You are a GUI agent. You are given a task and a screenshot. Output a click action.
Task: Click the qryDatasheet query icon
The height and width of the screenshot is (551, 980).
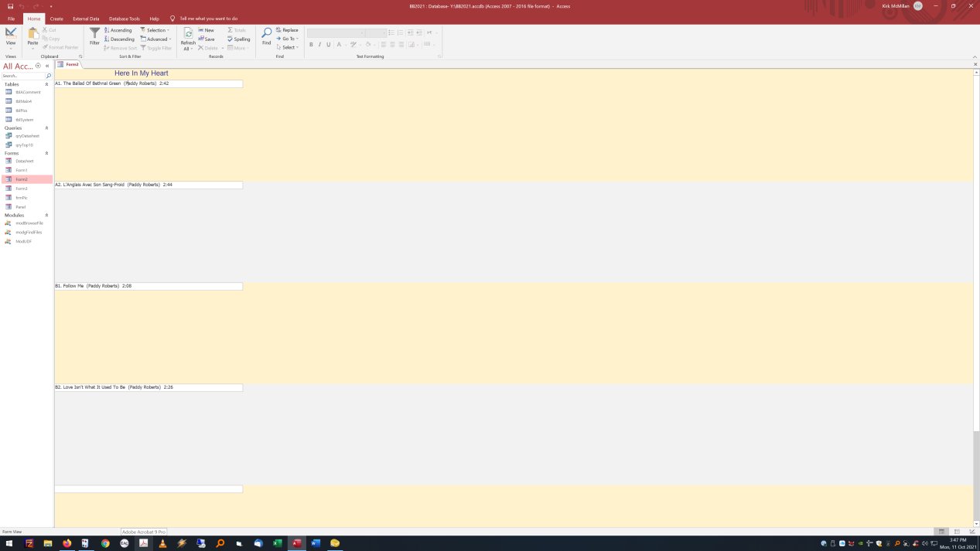9,136
